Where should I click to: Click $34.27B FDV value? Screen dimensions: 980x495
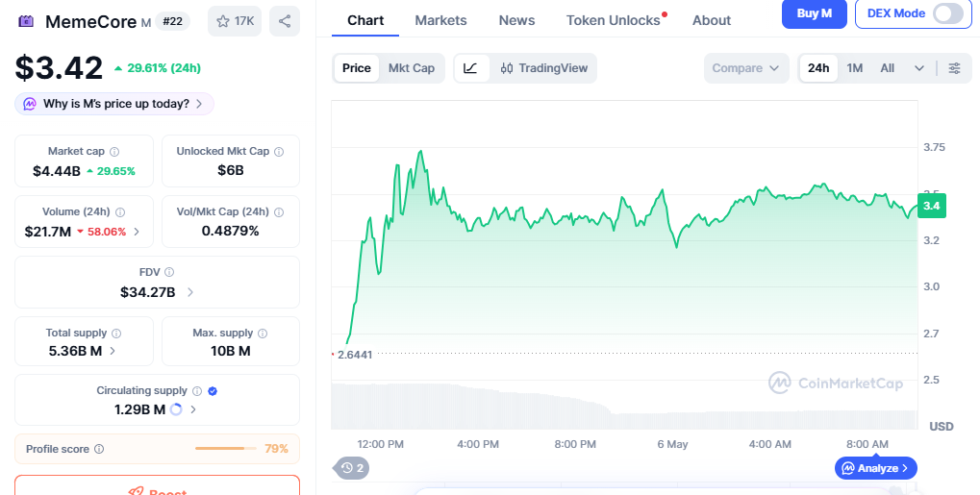[148, 292]
